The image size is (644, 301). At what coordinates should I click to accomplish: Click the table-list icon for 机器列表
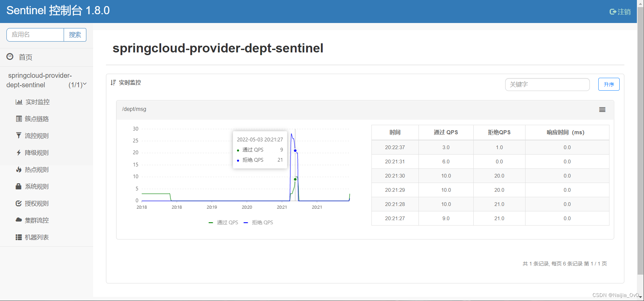coord(19,237)
